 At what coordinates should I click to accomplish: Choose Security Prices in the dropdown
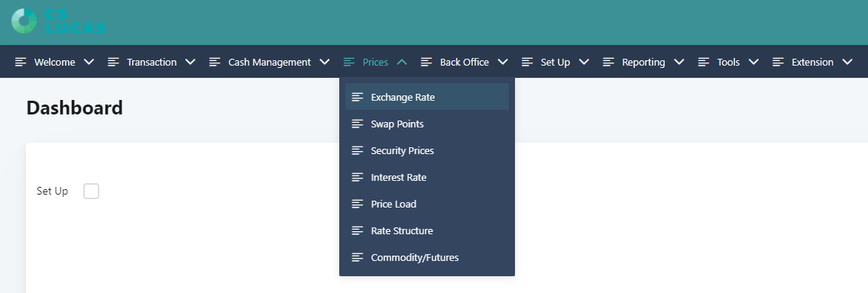tap(427, 150)
